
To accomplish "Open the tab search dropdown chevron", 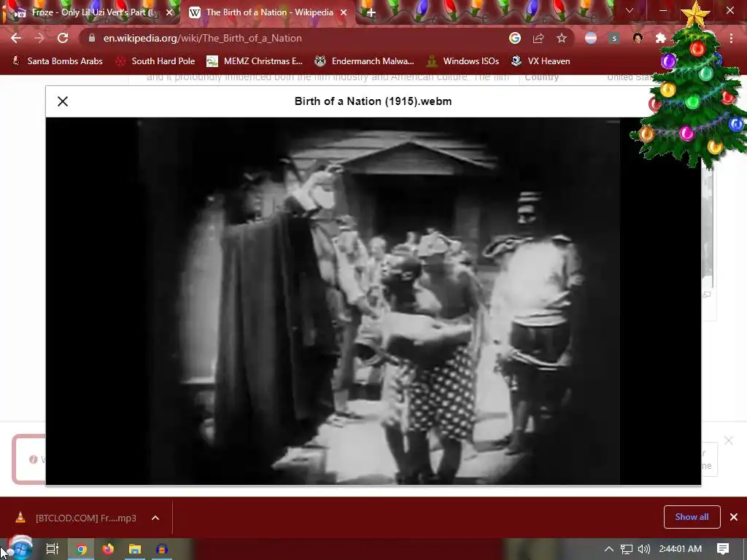I will 630,10.
